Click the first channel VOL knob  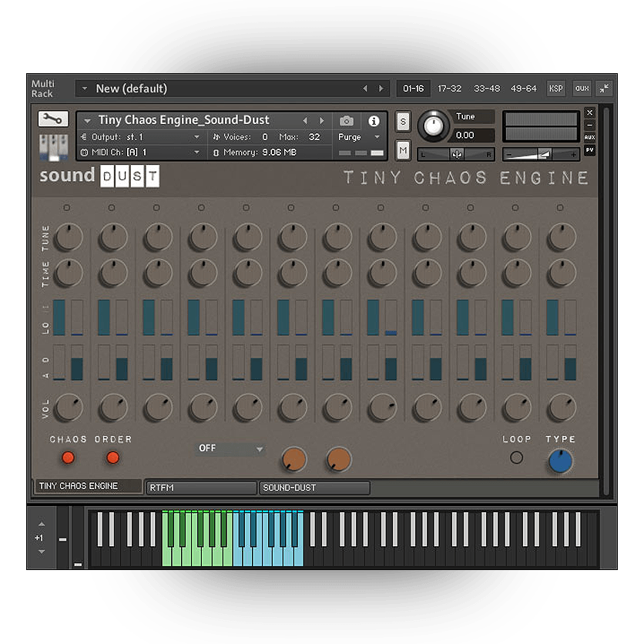coord(69,408)
